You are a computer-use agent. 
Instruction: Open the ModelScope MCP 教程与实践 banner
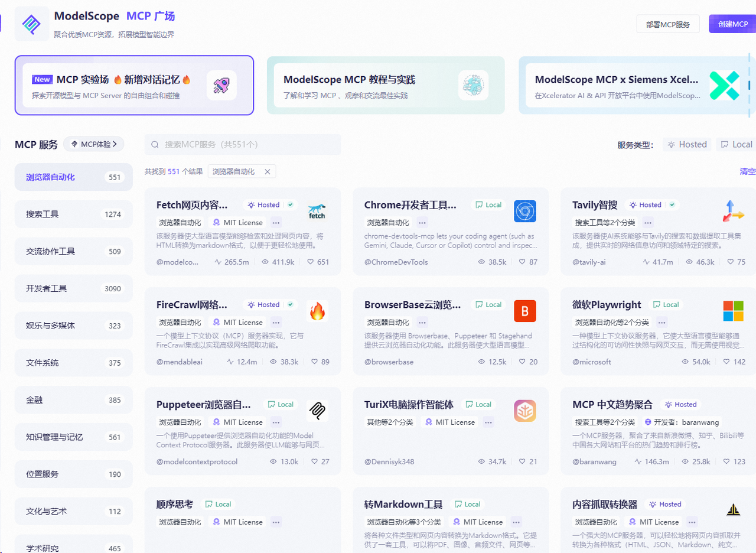386,85
